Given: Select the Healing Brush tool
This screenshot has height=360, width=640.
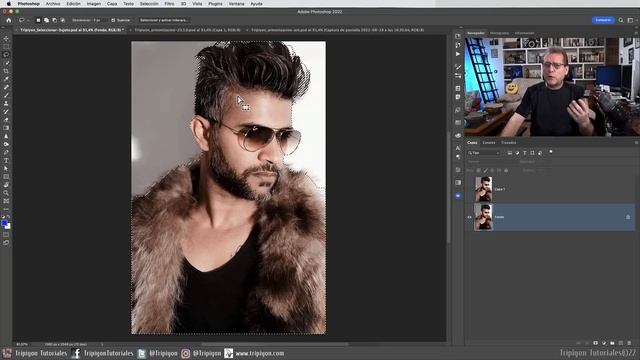Looking at the screenshot, I should pos(6,87).
